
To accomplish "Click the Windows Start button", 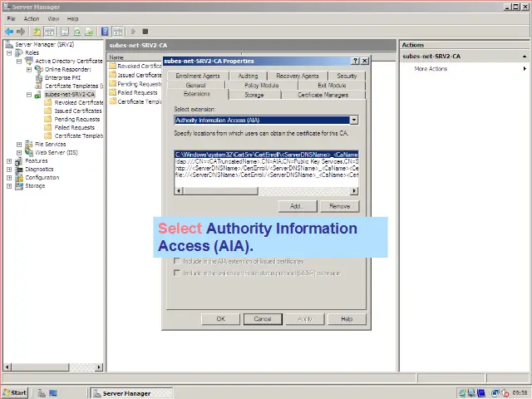I will tap(15, 392).
